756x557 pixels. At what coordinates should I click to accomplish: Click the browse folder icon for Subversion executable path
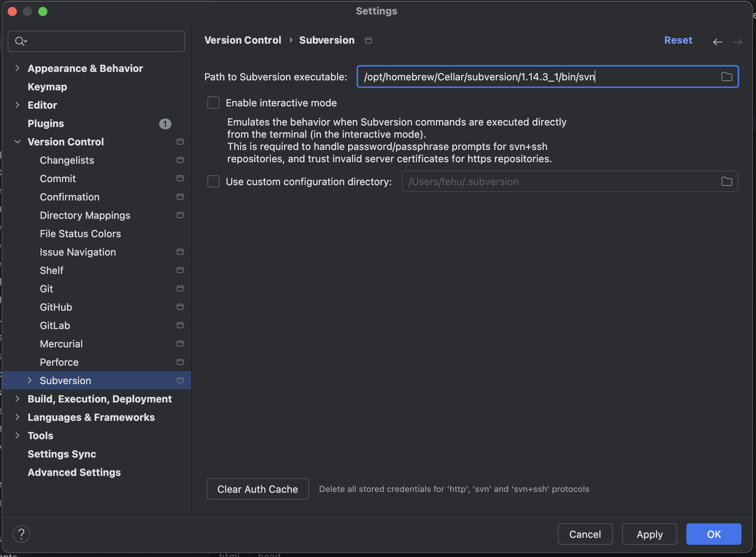coord(727,77)
